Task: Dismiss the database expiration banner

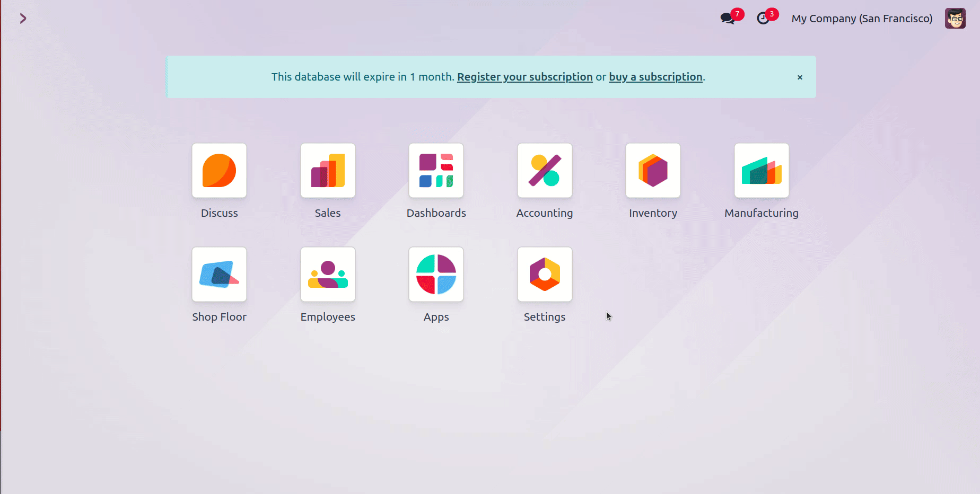Action: [x=800, y=77]
